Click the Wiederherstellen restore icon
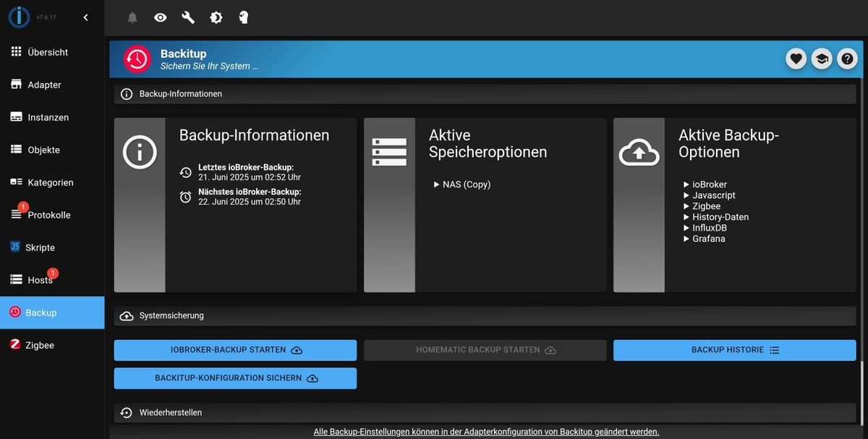The image size is (868, 439). click(x=127, y=413)
